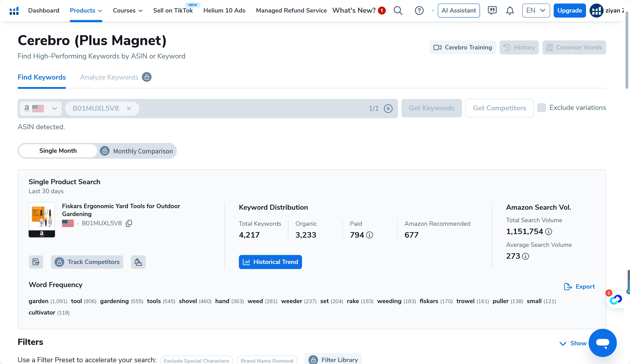Click the search magnifier icon in top bar
Image resolution: width=630 pixels, height=364 pixels.
click(398, 11)
